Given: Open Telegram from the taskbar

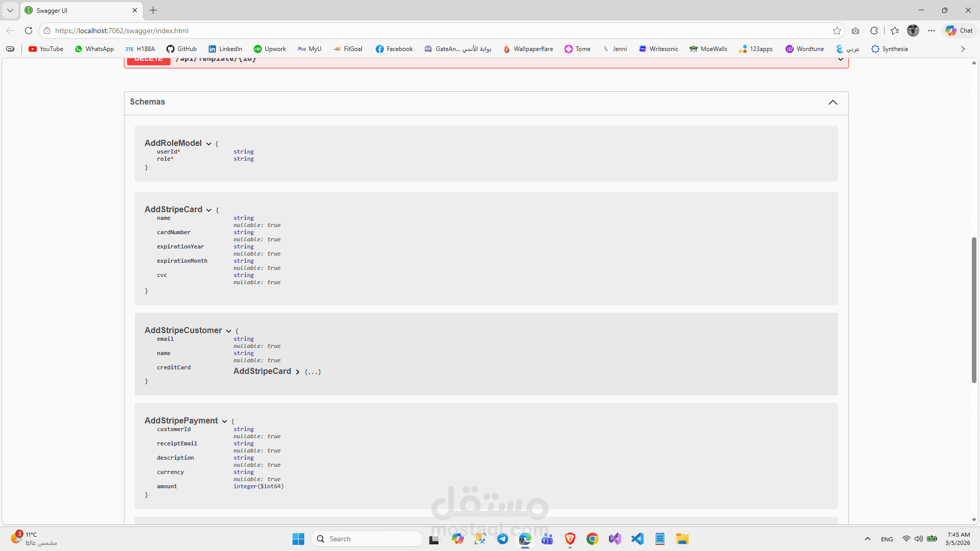Looking at the screenshot, I should (503, 539).
